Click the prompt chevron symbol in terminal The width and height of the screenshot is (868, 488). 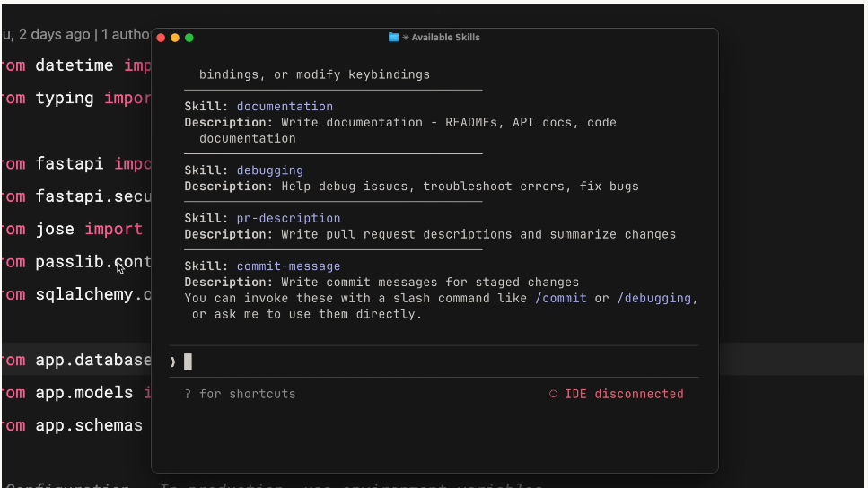click(x=172, y=362)
